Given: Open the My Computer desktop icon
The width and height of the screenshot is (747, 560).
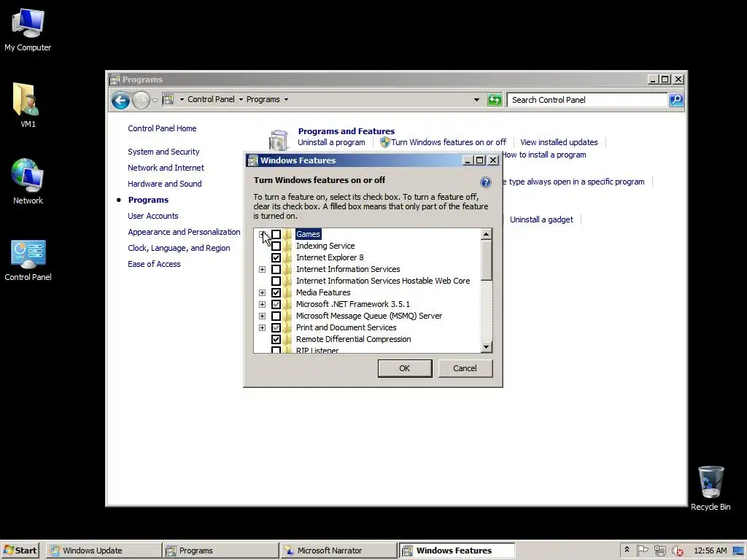Looking at the screenshot, I should point(28,28).
